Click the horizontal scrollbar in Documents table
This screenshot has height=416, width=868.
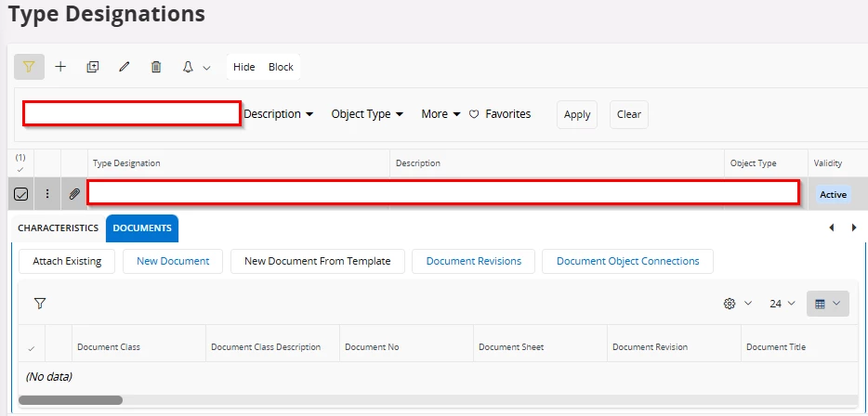[x=71, y=400]
